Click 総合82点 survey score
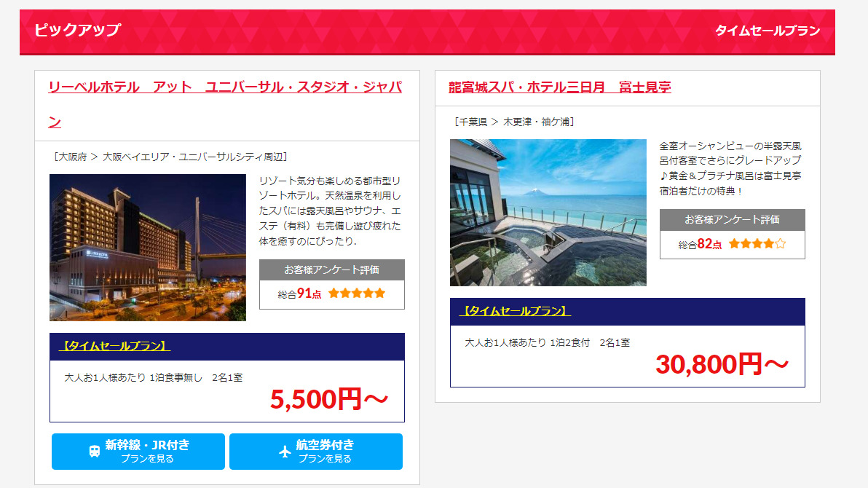This screenshot has width=868, height=488. tap(700, 244)
